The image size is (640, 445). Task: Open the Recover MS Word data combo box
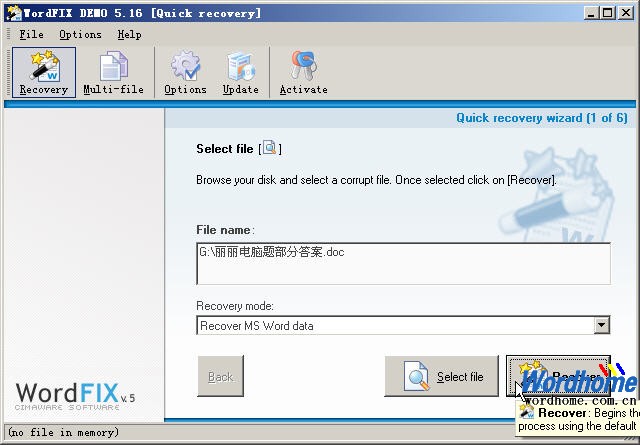403,325
